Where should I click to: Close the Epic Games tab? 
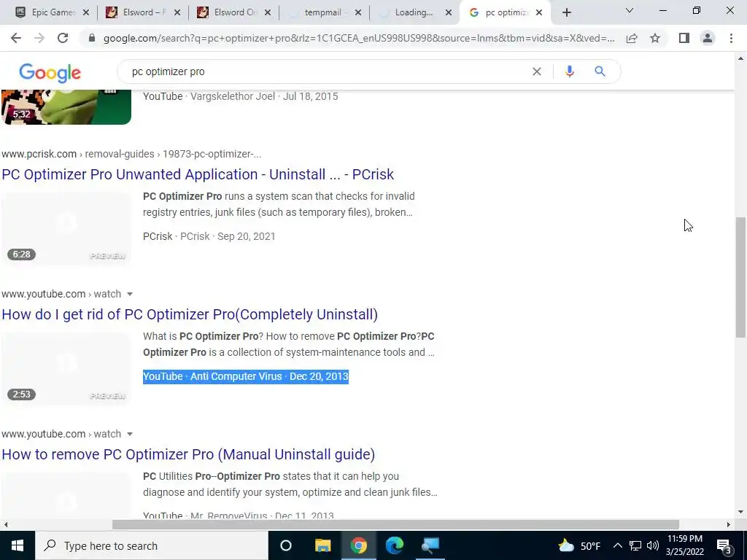(x=86, y=12)
